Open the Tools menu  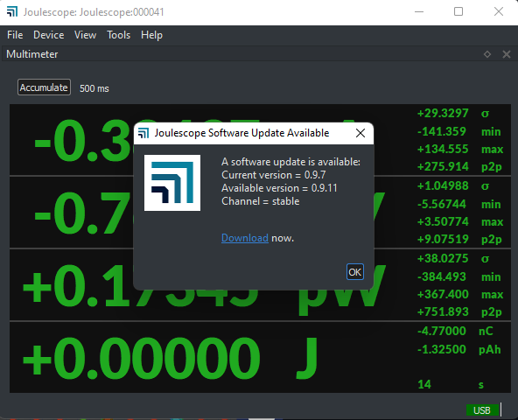click(119, 35)
